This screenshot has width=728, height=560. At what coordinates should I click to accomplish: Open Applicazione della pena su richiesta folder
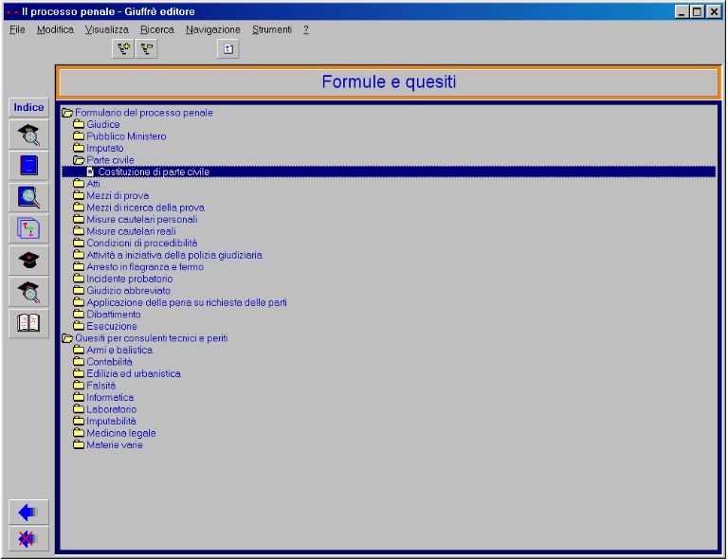[180, 302]
